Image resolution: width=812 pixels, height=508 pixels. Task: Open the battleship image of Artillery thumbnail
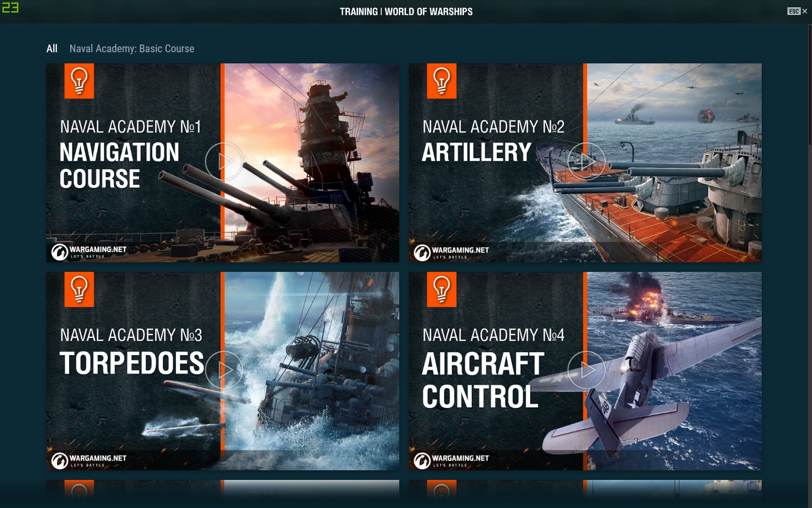(674, 163)
